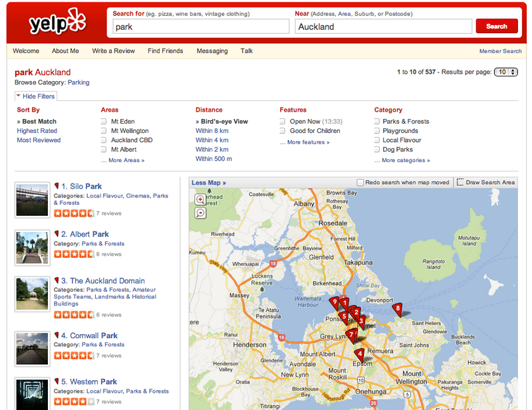The image size is (532, 410).
Task: Filter distance Within 500 m
Action: coord(213,159)
